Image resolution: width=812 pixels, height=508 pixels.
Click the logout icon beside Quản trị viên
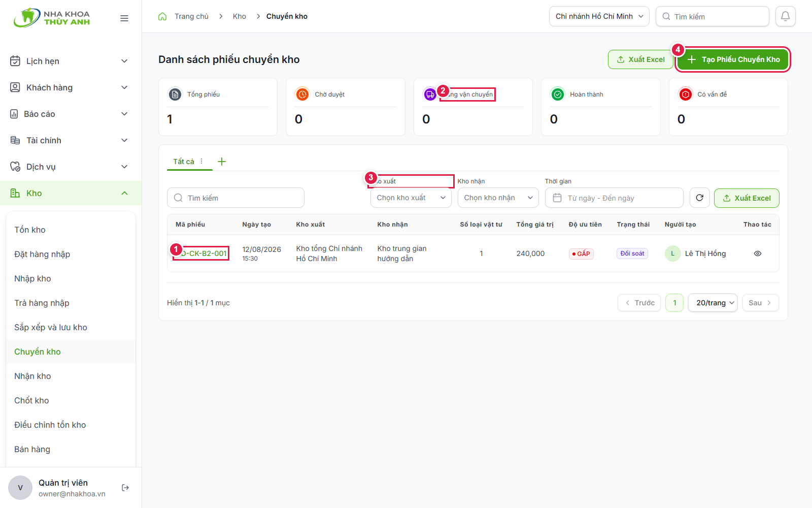(x=125, y=488)
